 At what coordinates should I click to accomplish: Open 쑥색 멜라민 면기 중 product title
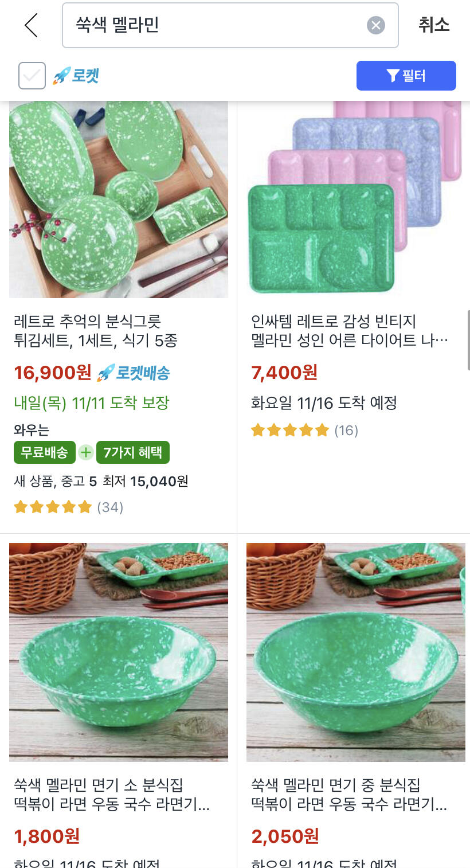pyautogui.click(x=349, y=794)
